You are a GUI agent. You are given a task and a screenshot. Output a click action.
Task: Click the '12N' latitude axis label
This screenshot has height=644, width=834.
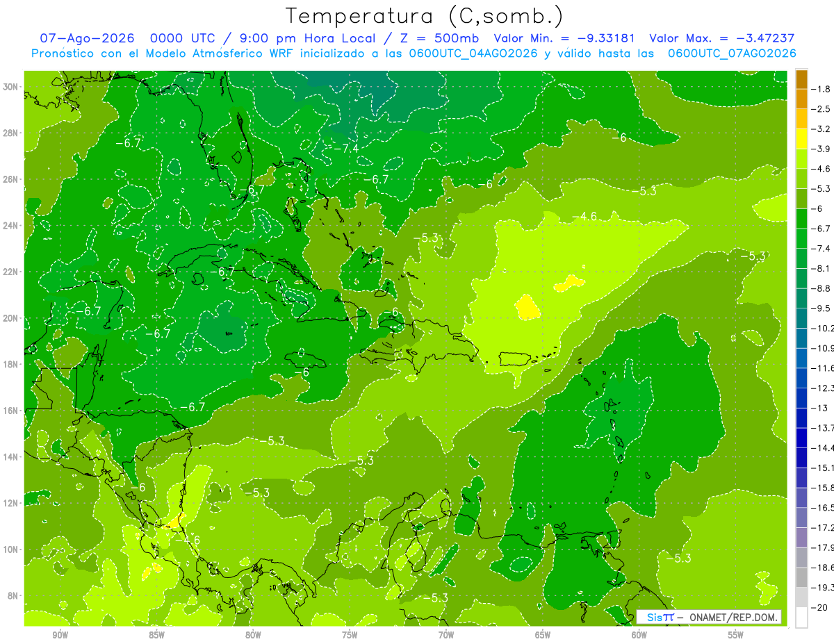12,503
